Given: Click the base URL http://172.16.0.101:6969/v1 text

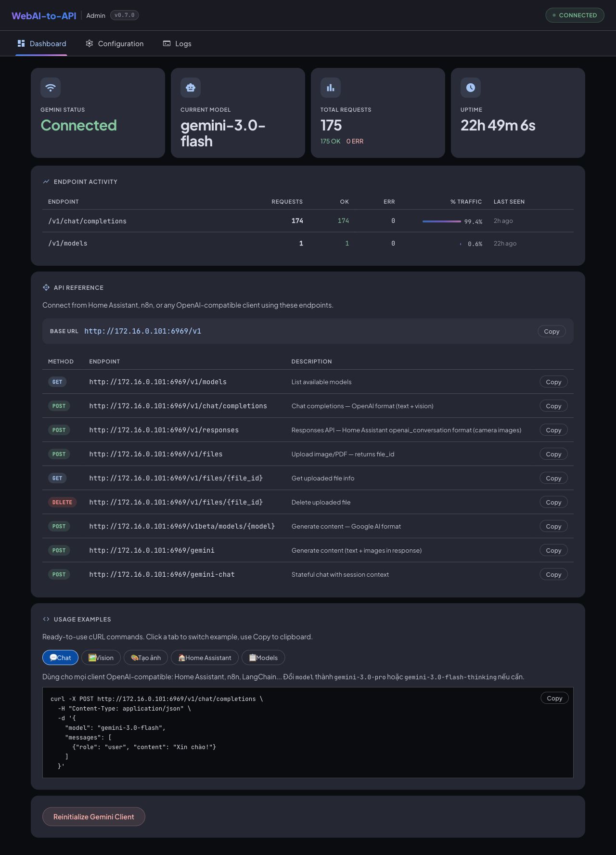Looking at the screenshot, I should tap(143, 331).
